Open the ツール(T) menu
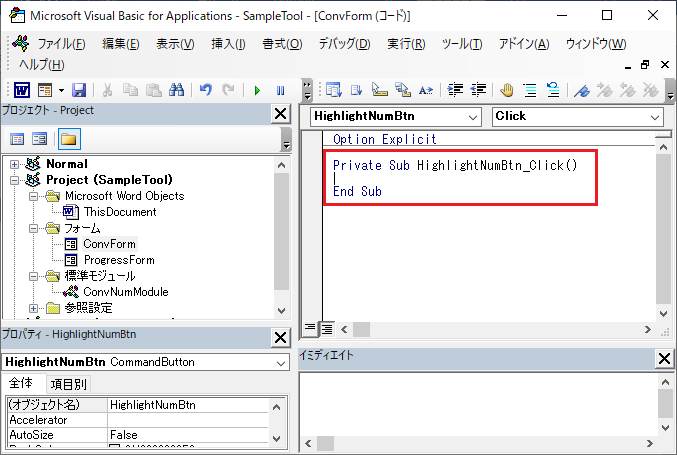The width and height of the screenshot is (677, 455). [x=462, y=44]
